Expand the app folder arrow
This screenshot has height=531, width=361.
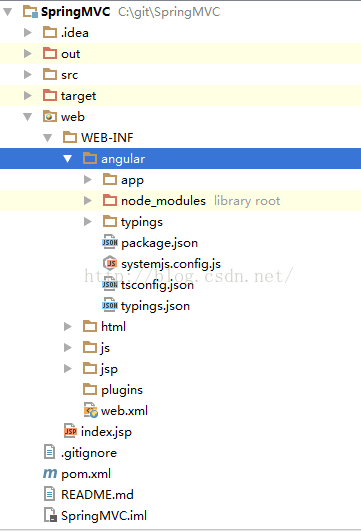(x=88, y=179)
